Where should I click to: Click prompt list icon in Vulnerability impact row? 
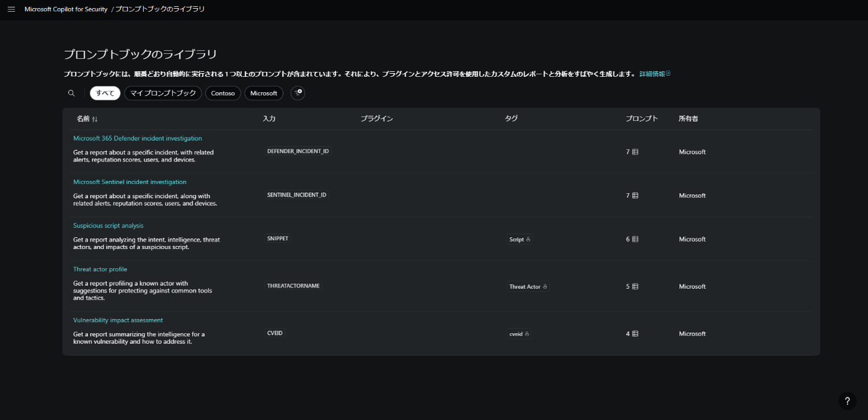coord(635,333)
